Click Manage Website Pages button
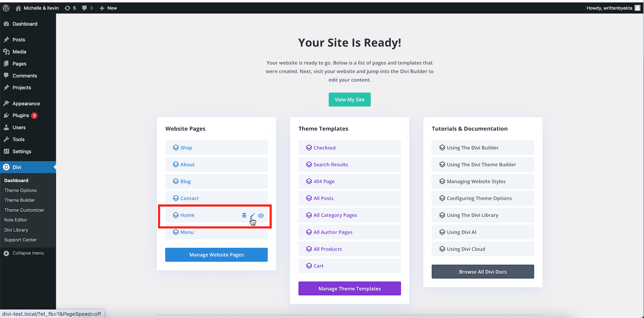The height and width of the screenshot is (318, 644). tap(216, 255)
